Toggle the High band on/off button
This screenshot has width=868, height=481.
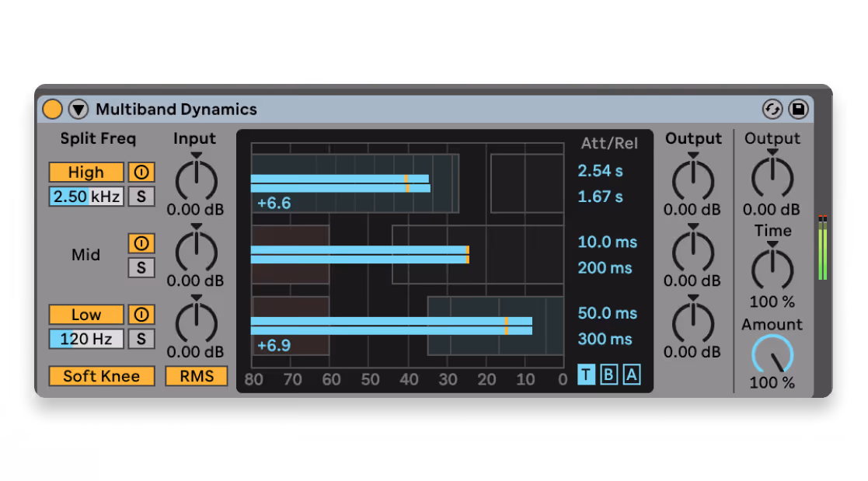click(x=85, y=173)
